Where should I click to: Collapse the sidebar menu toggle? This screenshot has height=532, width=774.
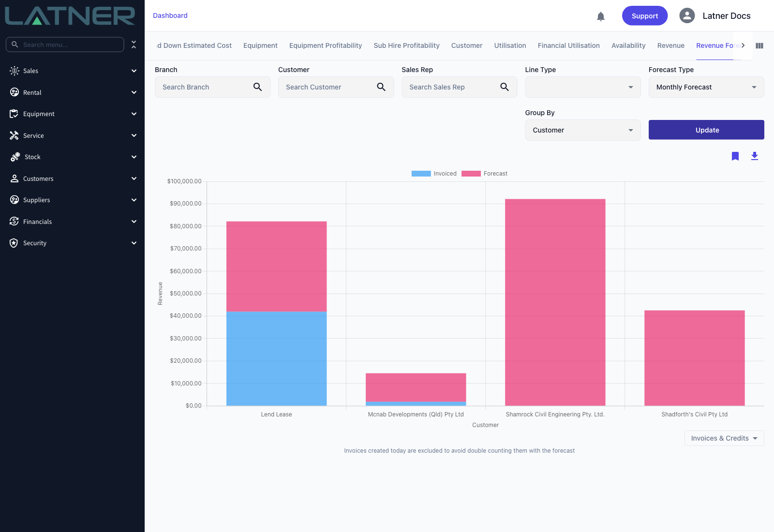134,44
